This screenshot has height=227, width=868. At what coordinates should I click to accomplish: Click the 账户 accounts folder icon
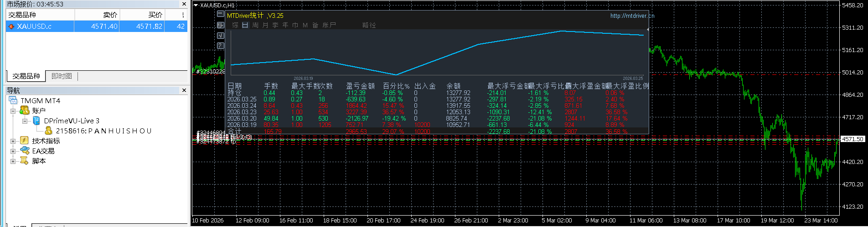point(25,111)
